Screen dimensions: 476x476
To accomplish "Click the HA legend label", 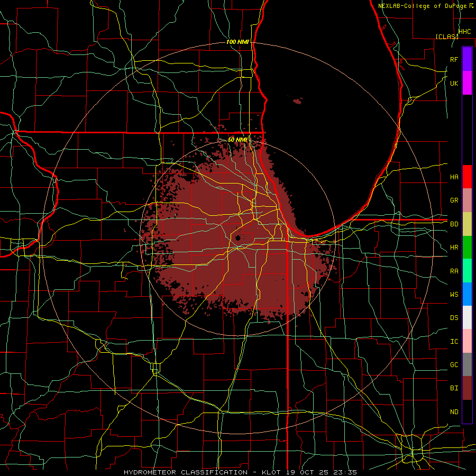I will pos(454,177).
